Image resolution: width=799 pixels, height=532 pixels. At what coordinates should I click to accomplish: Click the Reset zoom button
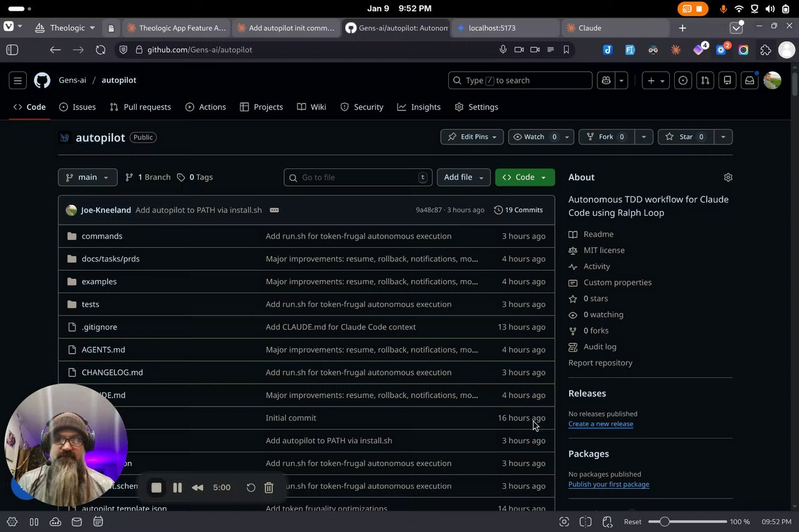632,522
